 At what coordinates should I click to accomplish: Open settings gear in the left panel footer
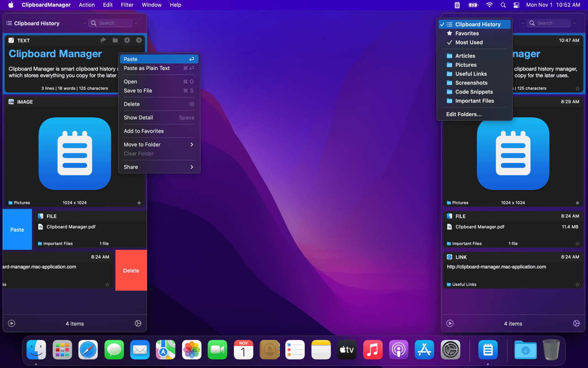(x=138, y=323)
